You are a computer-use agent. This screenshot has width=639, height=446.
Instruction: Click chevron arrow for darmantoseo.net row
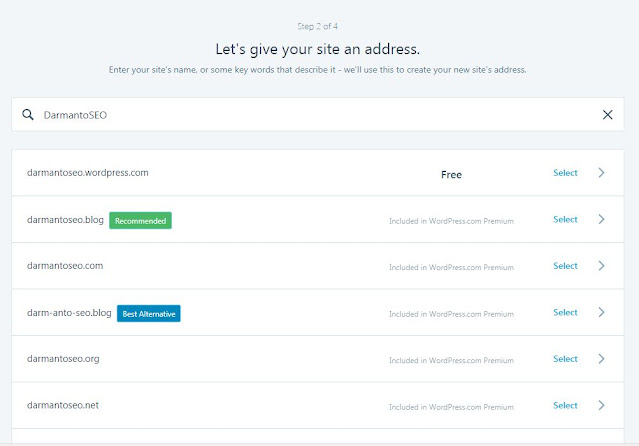click(601, 405)
